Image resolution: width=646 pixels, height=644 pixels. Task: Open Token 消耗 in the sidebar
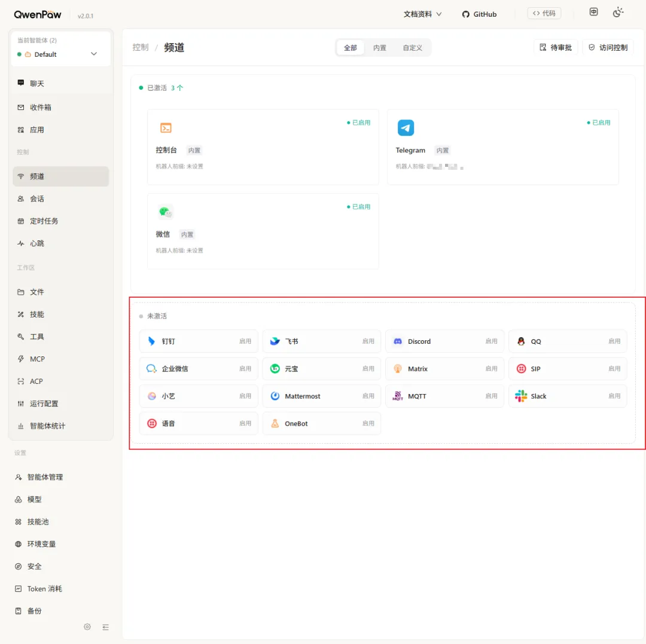tap(60, 589)
